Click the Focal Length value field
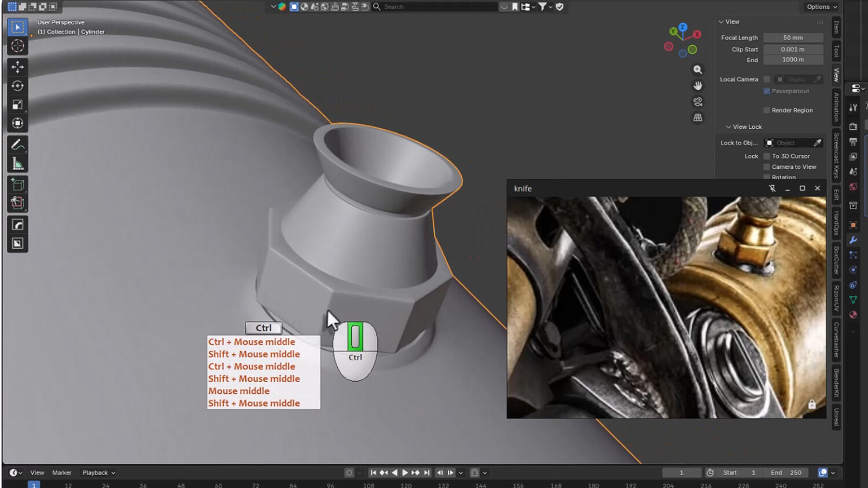This screenshot has width=868, height=488. click(793, 38)
